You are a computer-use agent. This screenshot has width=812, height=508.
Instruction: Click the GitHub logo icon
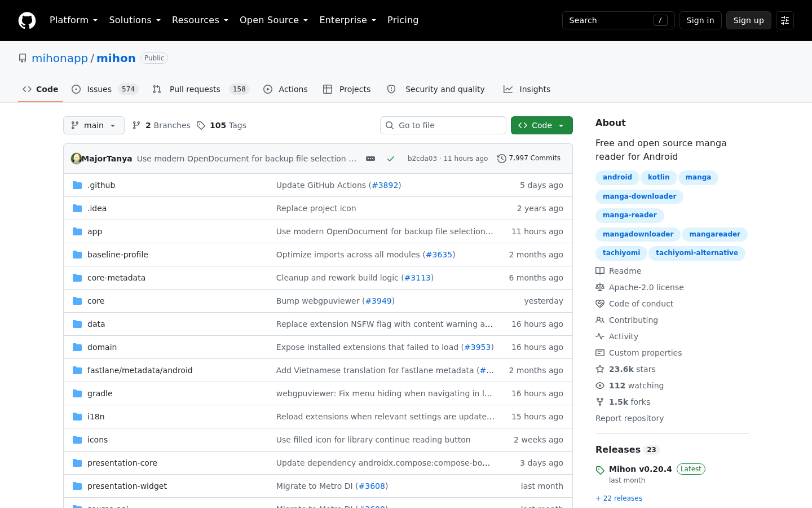click(x=27, y=20)
